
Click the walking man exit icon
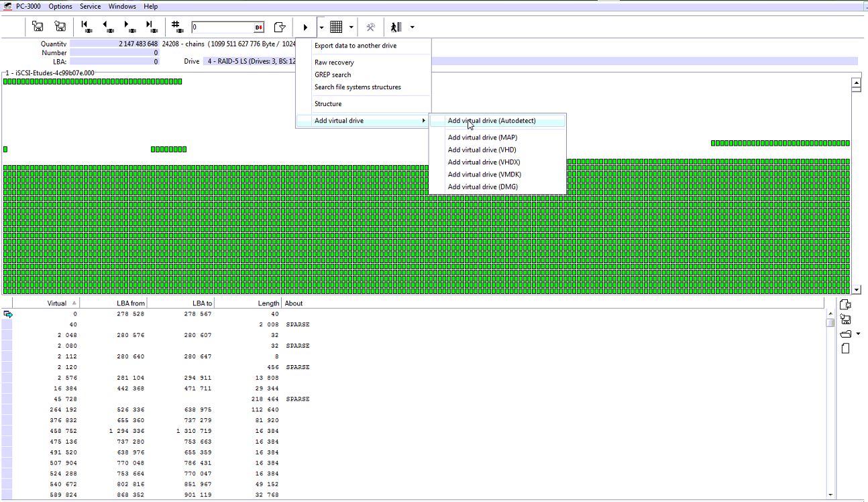coord(396,27)
